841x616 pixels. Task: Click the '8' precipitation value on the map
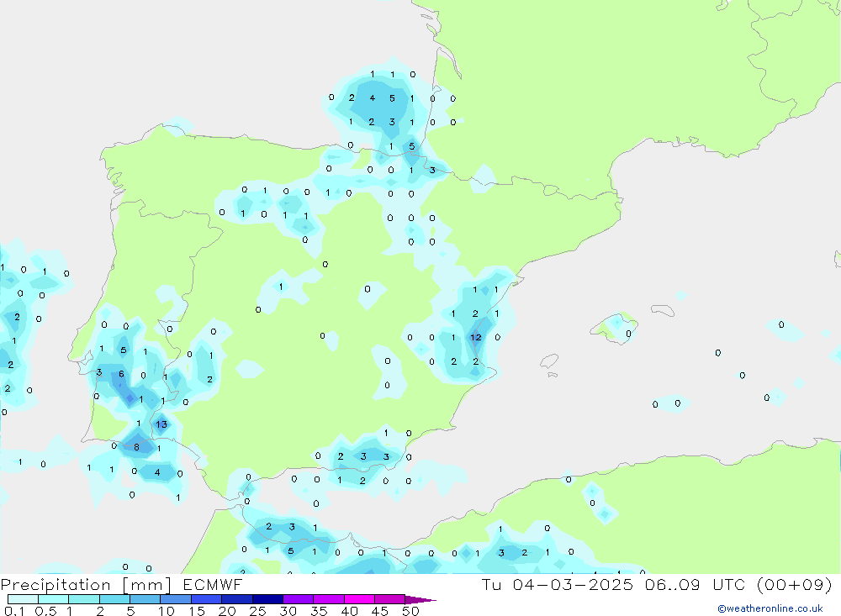(136, 447)
